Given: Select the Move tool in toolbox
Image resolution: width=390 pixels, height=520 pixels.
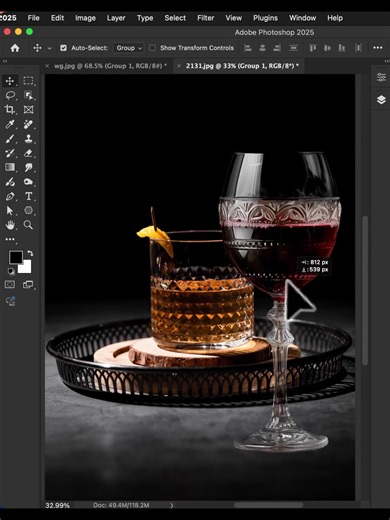Looking at the screenshot, I should tap(10, 81).
